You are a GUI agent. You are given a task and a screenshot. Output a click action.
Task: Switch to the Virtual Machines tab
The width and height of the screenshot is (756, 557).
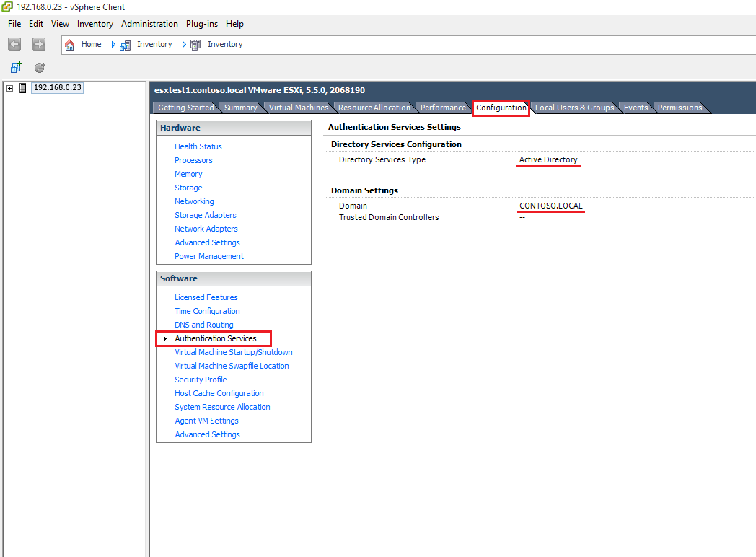click(x=299, y=108)
